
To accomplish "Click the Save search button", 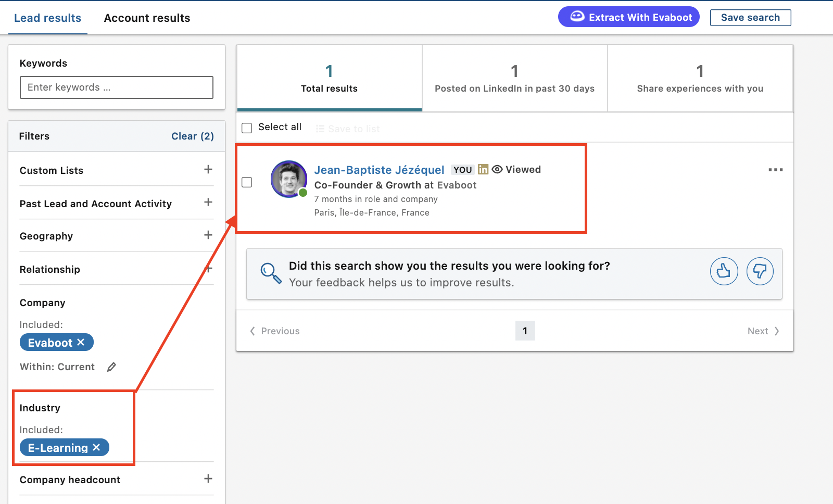I will pyautogui.click(x=750, y=18).
